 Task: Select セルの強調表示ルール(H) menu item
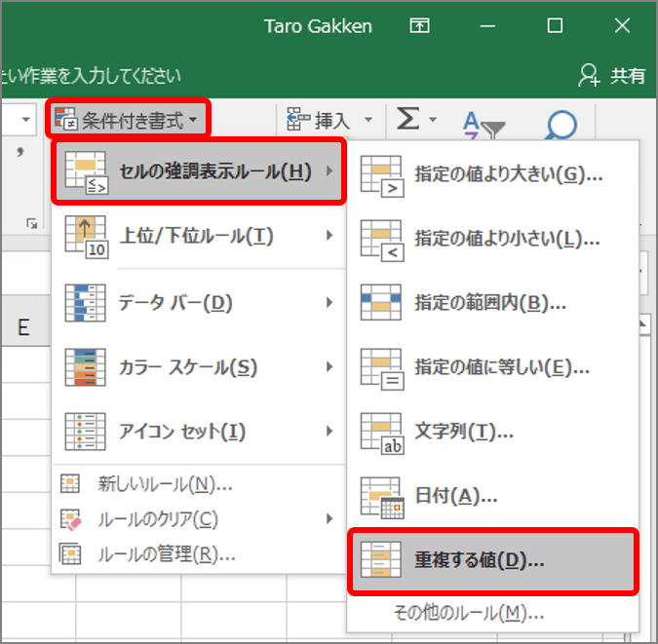(199, 171)
